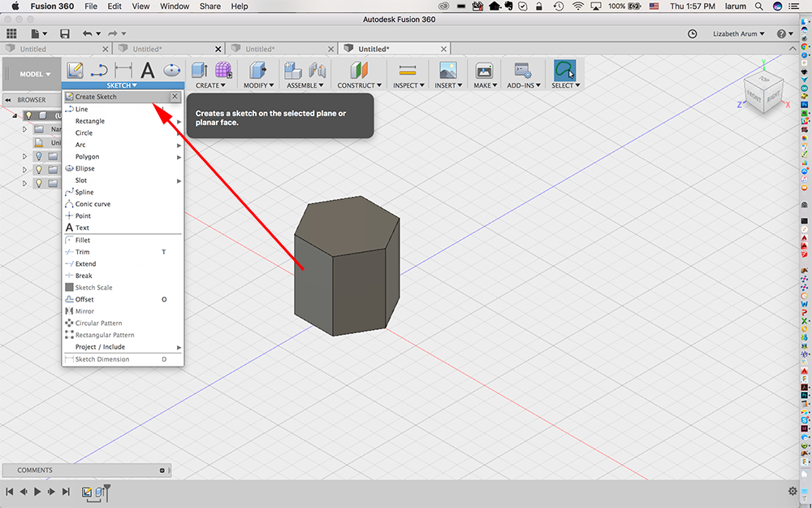Open the Wi-Fi status menu
This screenshot has width=812, height=508.
577,7
